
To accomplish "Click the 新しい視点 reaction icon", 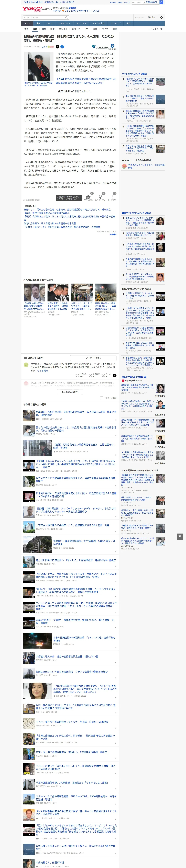I will point(112,197).
